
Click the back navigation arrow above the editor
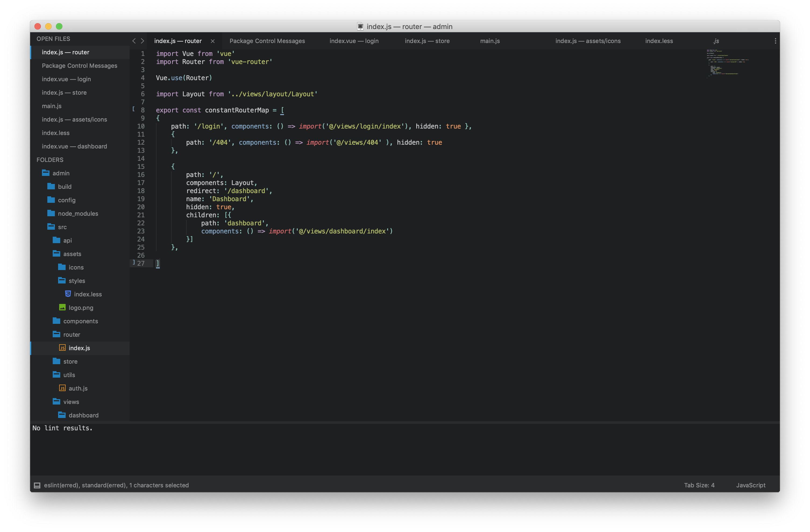[134, 41]
